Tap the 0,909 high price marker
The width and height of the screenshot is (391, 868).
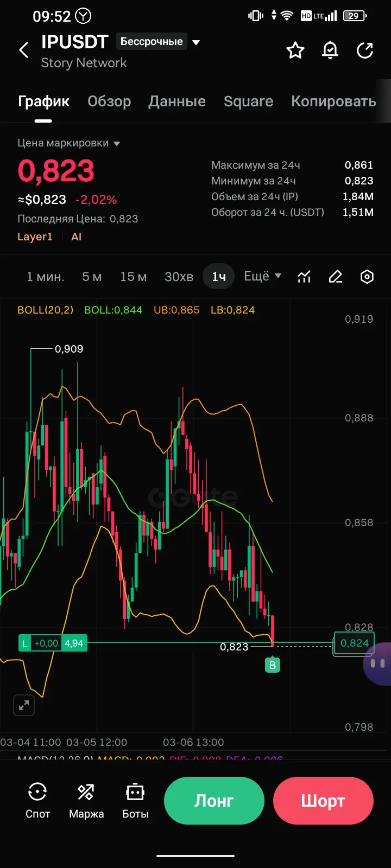(69, 349)
